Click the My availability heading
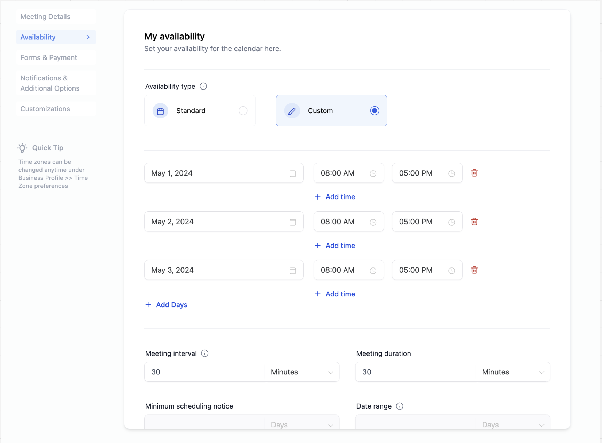Screen dimensions: 602x443 pyautogui.click(x=174, y=36)
